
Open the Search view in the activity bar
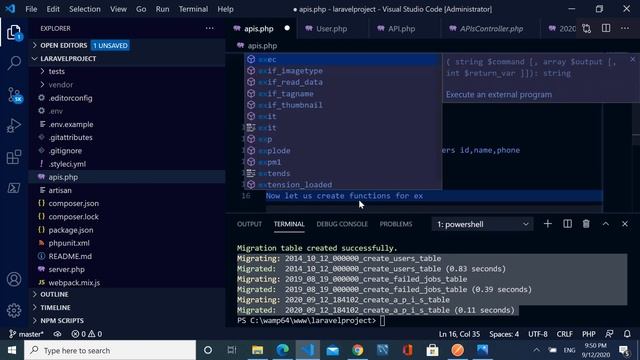click(x=14, y=63)
